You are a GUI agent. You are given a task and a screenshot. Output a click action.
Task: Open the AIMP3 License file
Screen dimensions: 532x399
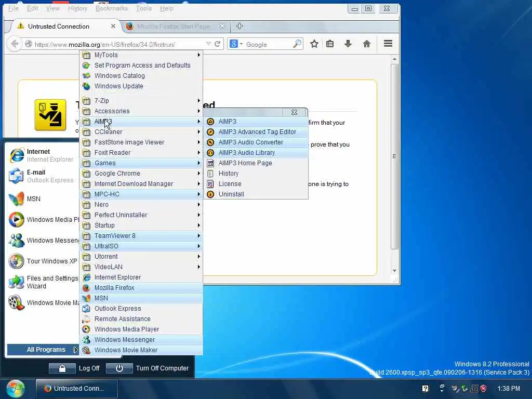tap(256, 184)
